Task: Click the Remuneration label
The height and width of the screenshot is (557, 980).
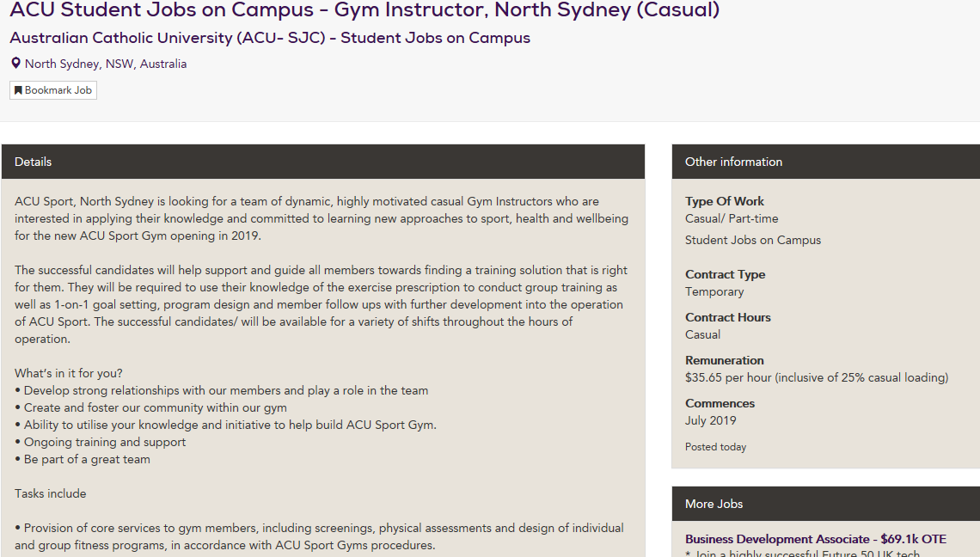Action: point(725,361)
